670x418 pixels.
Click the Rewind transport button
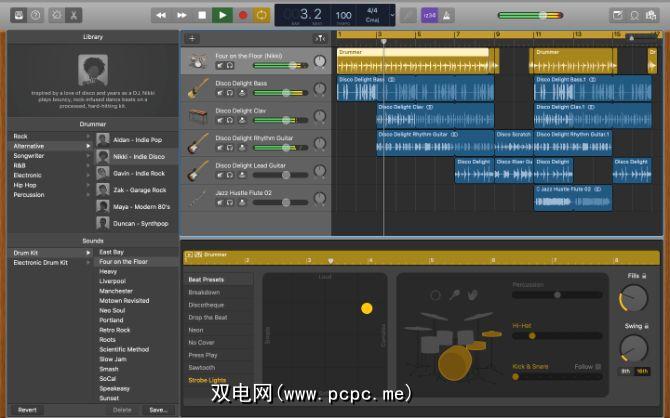pyautogui.click(x=163, y=16)
